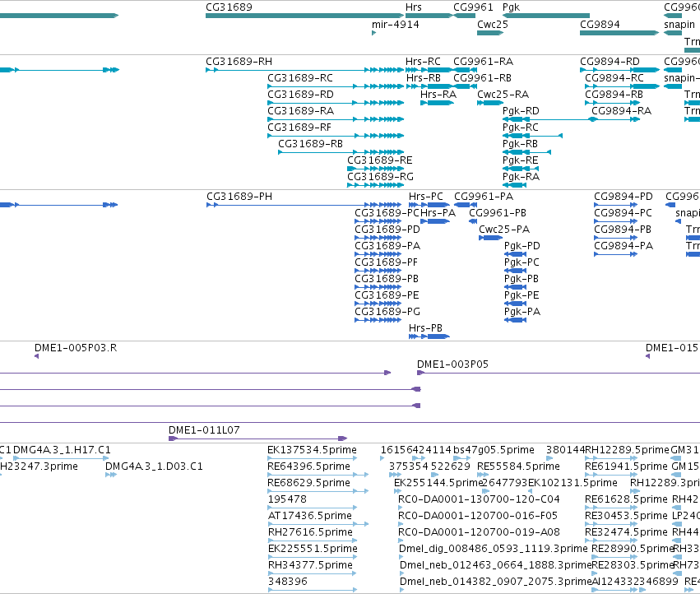Select EST RH27616.5prime

310,532
